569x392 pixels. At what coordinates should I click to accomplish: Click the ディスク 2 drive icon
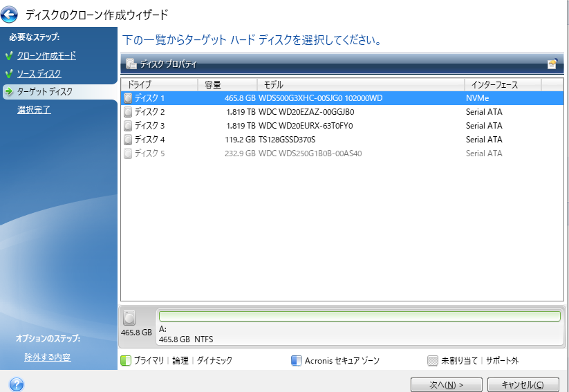coord(128,112)
